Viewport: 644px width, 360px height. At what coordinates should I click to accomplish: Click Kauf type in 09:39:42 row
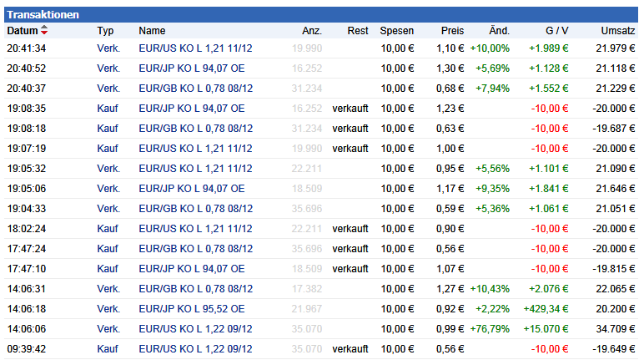108,349
